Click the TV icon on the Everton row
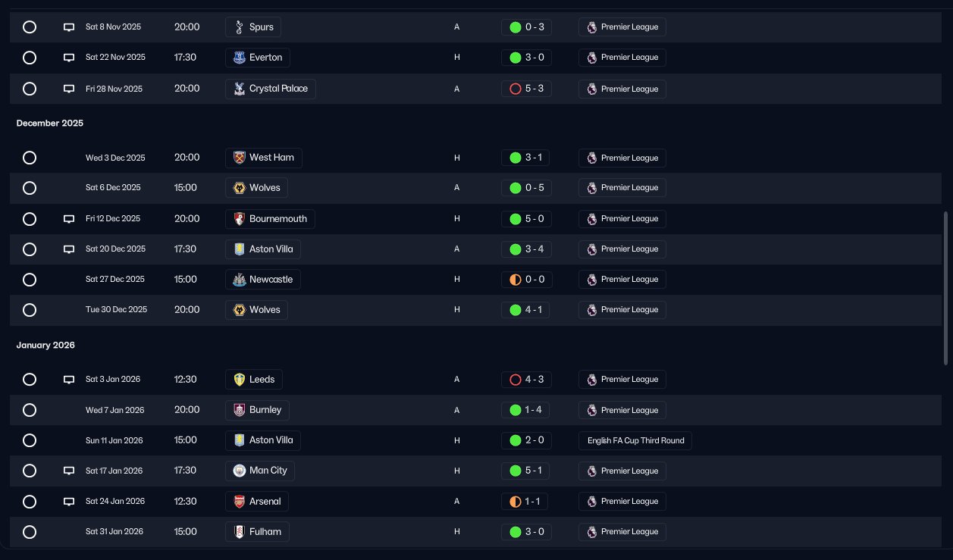Viewport: 953px width, 560px height. point(69,58)
